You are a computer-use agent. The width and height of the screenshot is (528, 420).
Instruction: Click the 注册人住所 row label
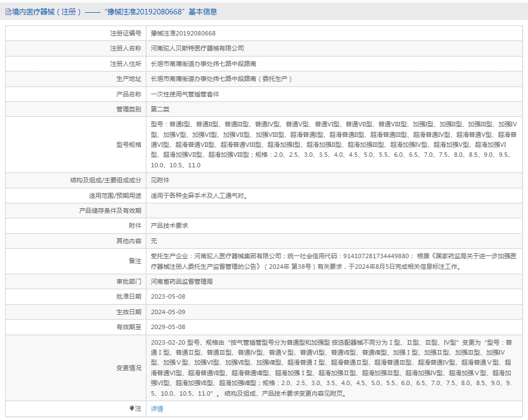[125, 64]
